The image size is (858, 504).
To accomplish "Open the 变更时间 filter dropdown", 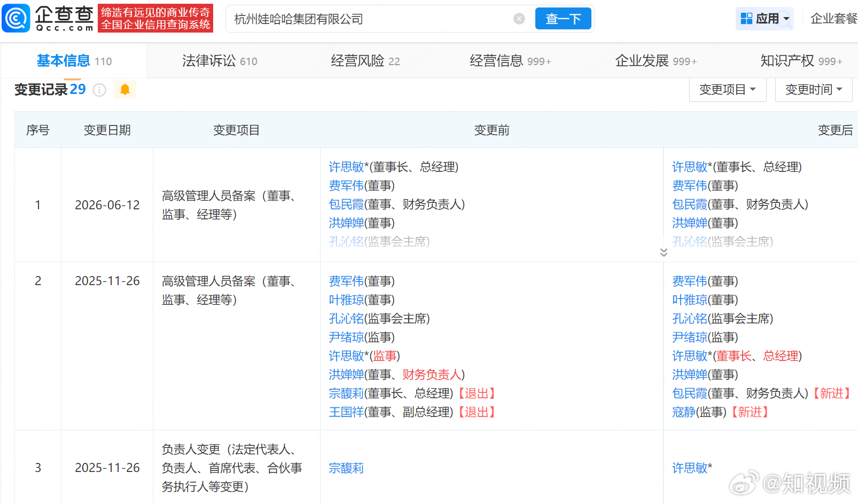I will pos(814,90).
